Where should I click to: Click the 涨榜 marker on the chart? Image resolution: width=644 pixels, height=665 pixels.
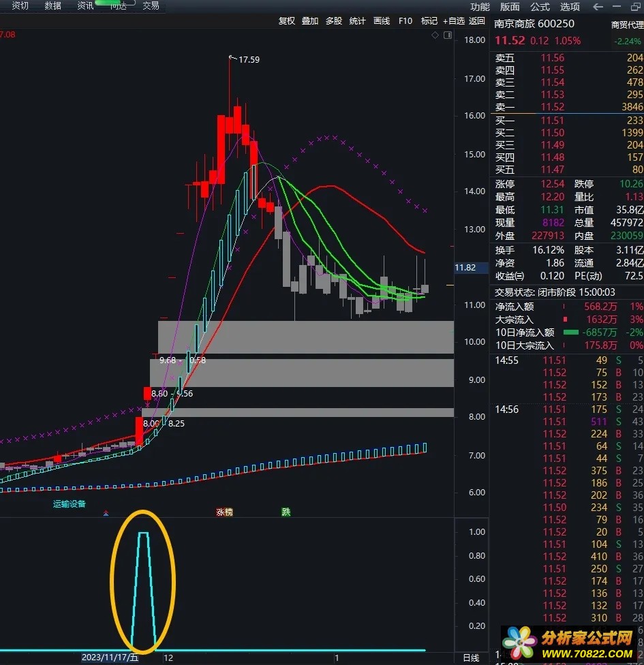point(224,512)
